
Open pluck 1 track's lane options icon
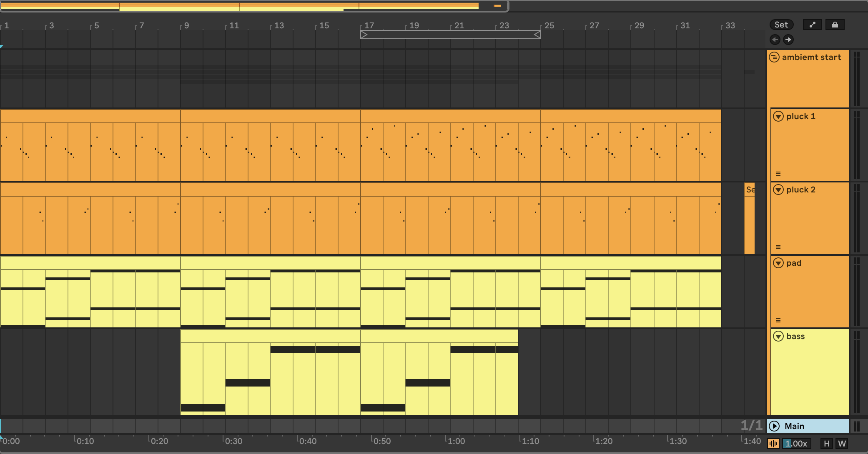point(778,174)
